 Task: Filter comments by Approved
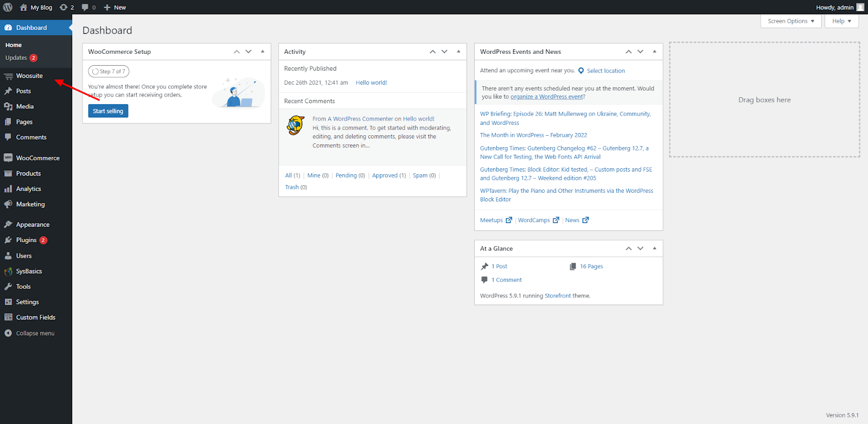[385, 176]
